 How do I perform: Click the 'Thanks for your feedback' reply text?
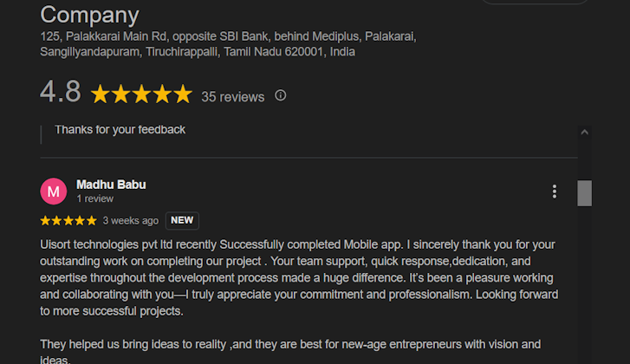click(x=120, y=130)
